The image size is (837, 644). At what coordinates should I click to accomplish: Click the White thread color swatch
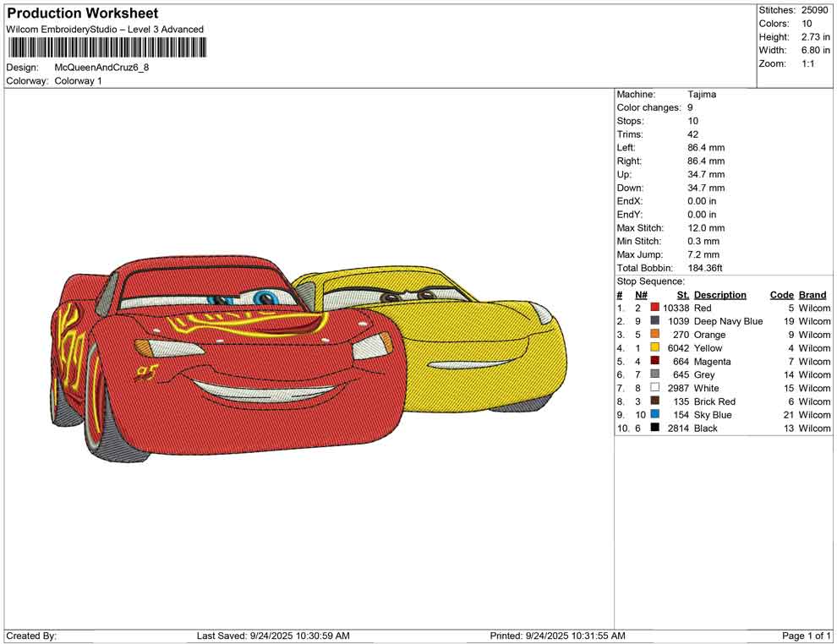click(654, 388)
